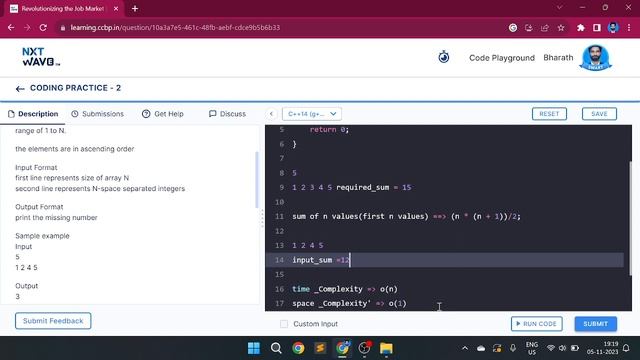Open a new browser tab
Viewport: 640px width, 360px height.
coord(135,9)
